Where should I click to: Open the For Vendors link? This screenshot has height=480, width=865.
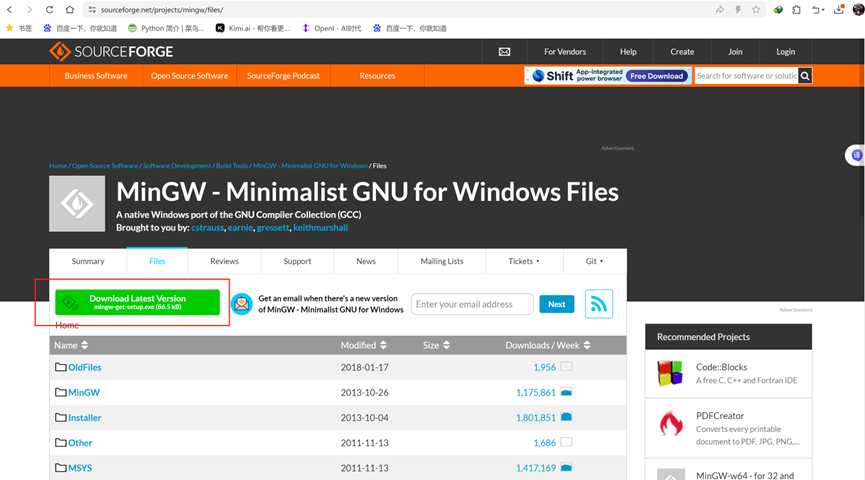click(565, 51)
